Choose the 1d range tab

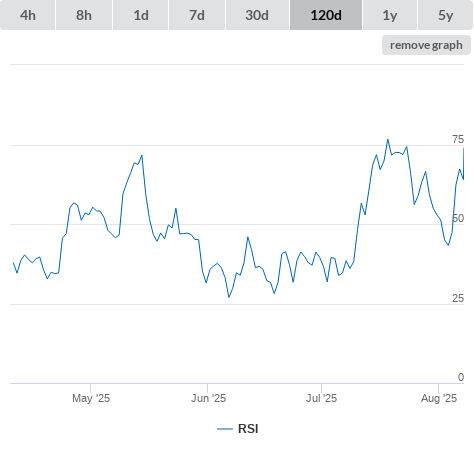click(x=141, y=15)
